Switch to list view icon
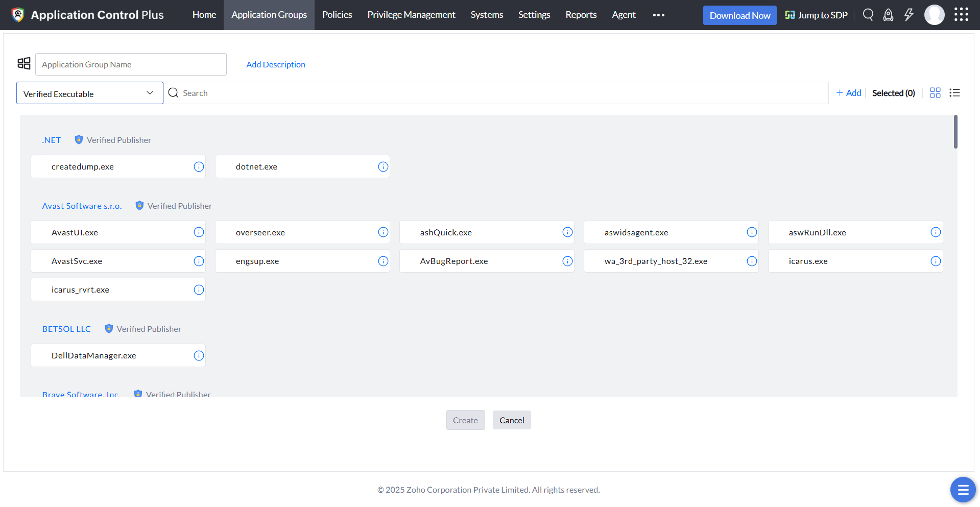Image resolution: width=980 pixels, height=507 pixels. 954,93
